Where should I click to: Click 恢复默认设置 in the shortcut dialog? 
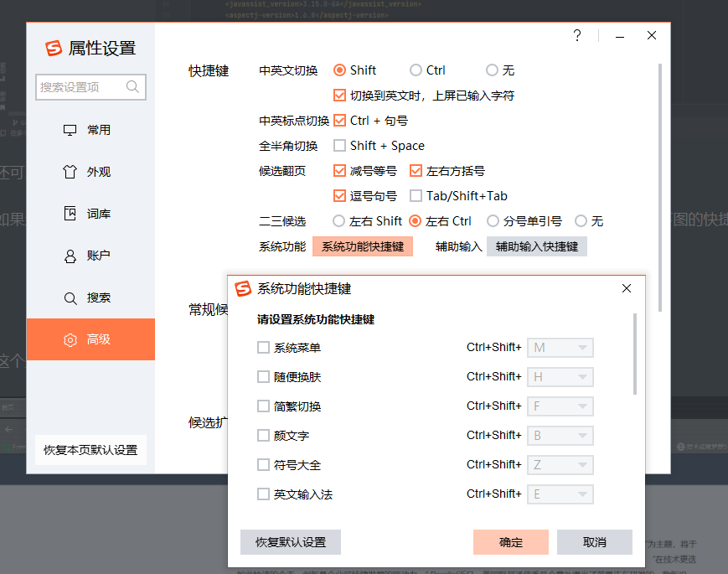coord(291,542)
